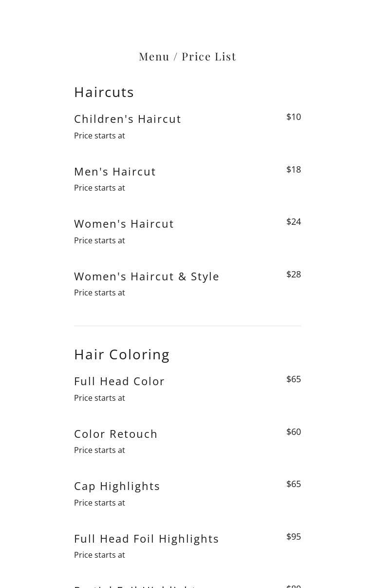The height and width of the screenshot is (588, 375).
Task: Click the $10 Children's Haircut price
Action: click(294, 117)
